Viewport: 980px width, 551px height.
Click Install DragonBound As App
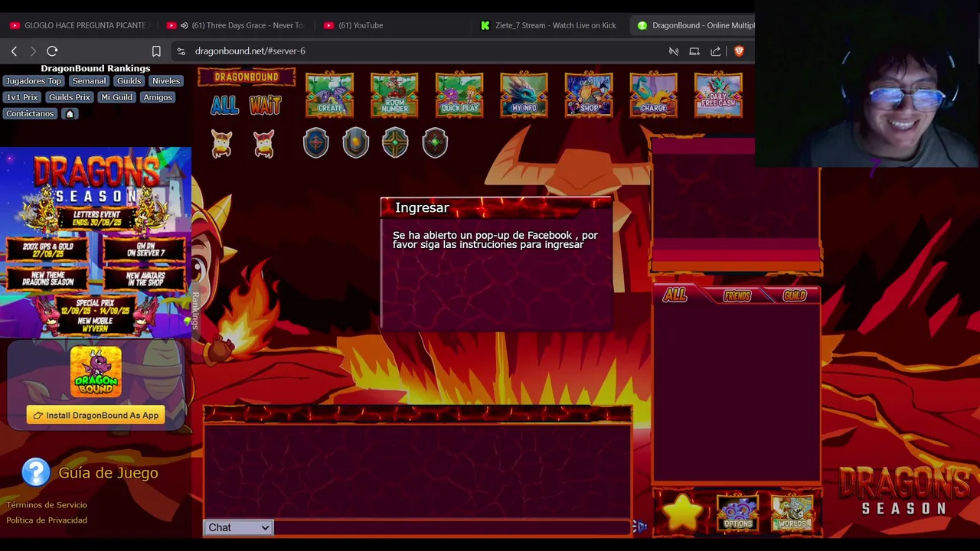pos(96,416)
